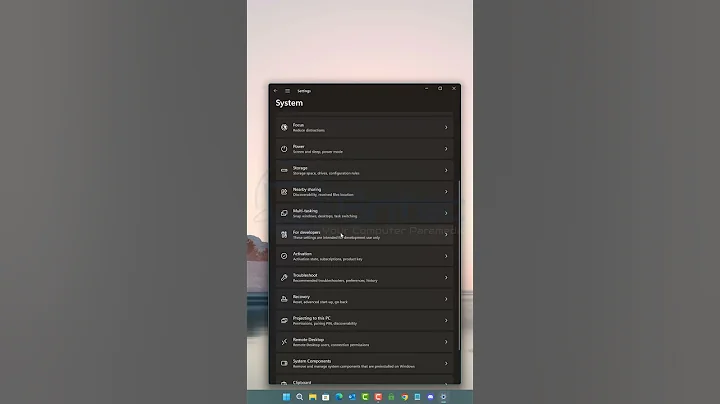720x404 pixels.
Task: Open the green Camtasia taskbar icon
Action: point(365,397)
